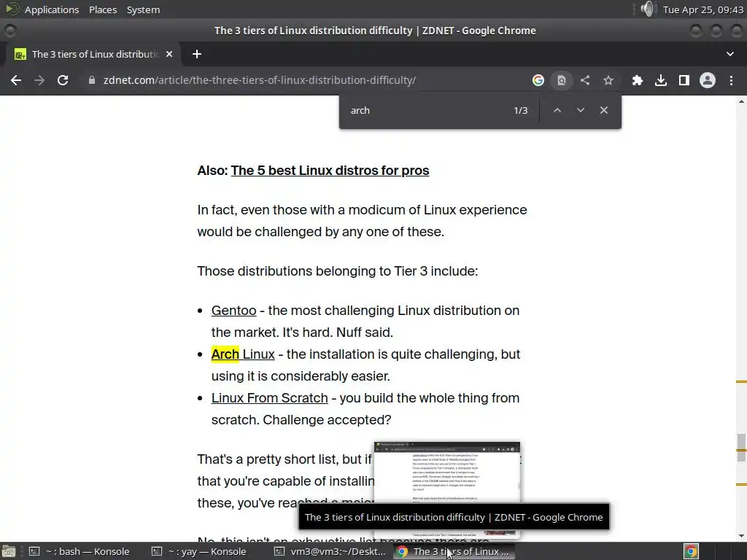Open Chrome three-dot menu

pos(731,80)
